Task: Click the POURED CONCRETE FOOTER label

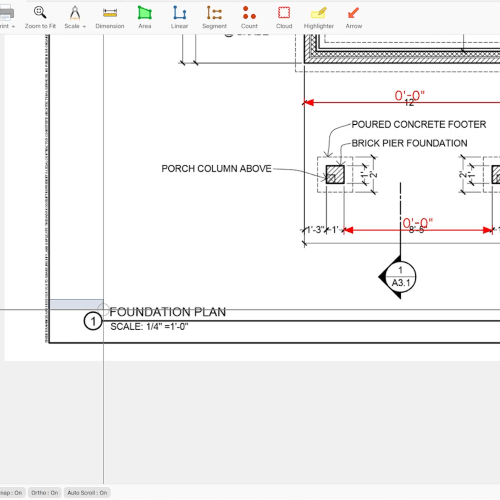Action: point(419,125)
